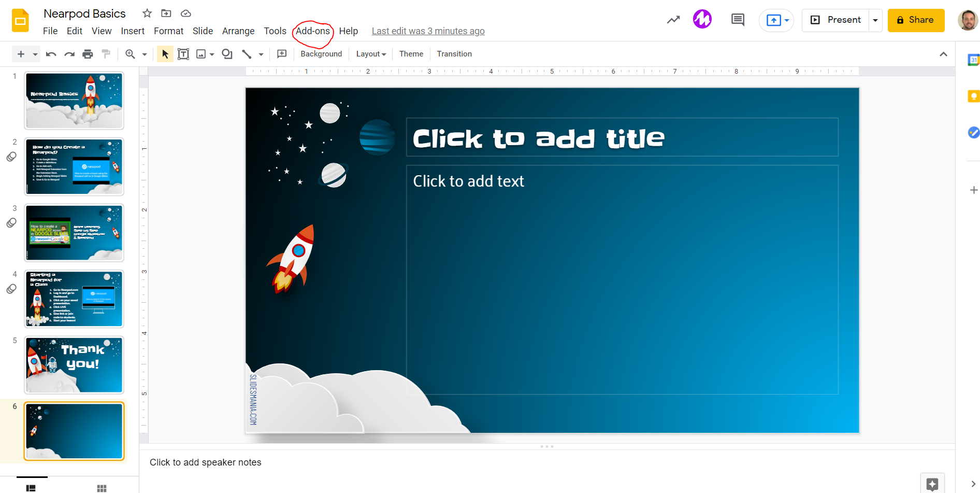Click the insert image icon
This screenshot has width=980, height=493.
201,54
